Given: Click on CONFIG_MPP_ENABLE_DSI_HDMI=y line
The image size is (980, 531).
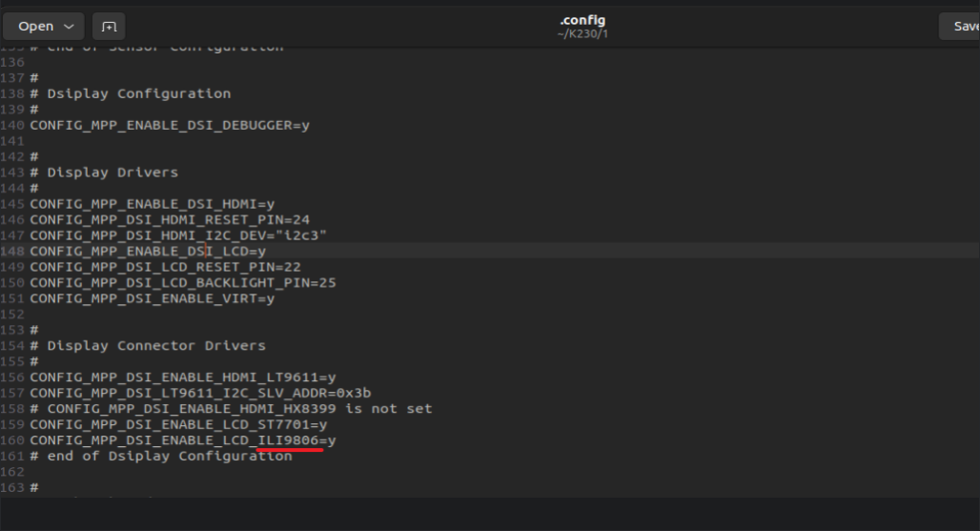Looking at the screenshot, I should [152, 204].
